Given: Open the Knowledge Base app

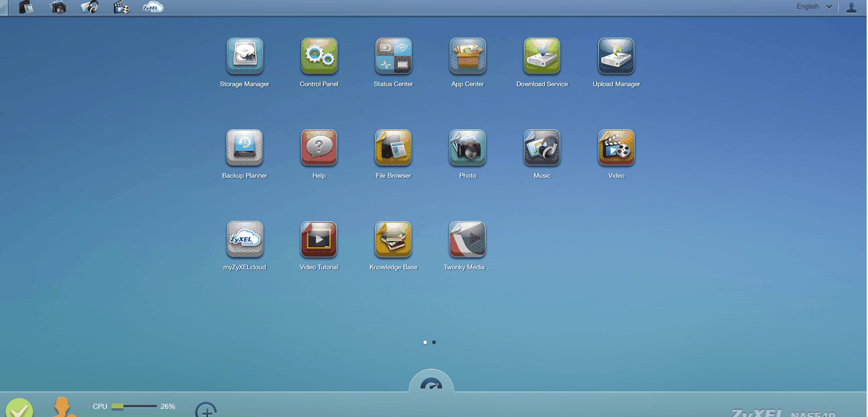Looking at the screenshot, I should click(x=394, y=239).
